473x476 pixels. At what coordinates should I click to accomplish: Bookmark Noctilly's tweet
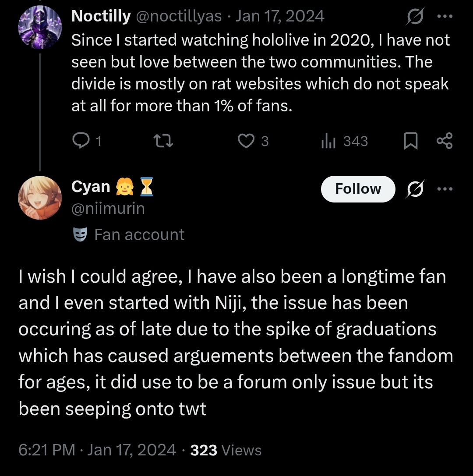410,141
